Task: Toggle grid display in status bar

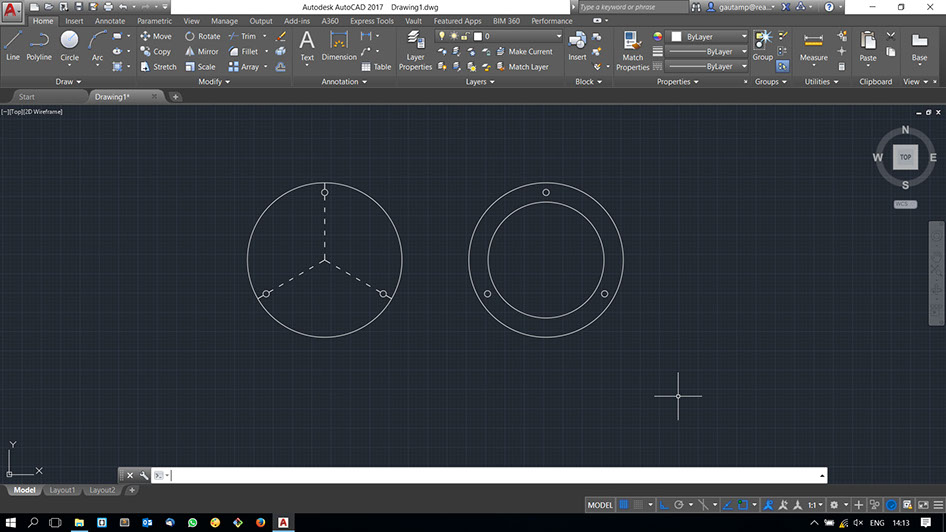Action: [x=625, y=505]
